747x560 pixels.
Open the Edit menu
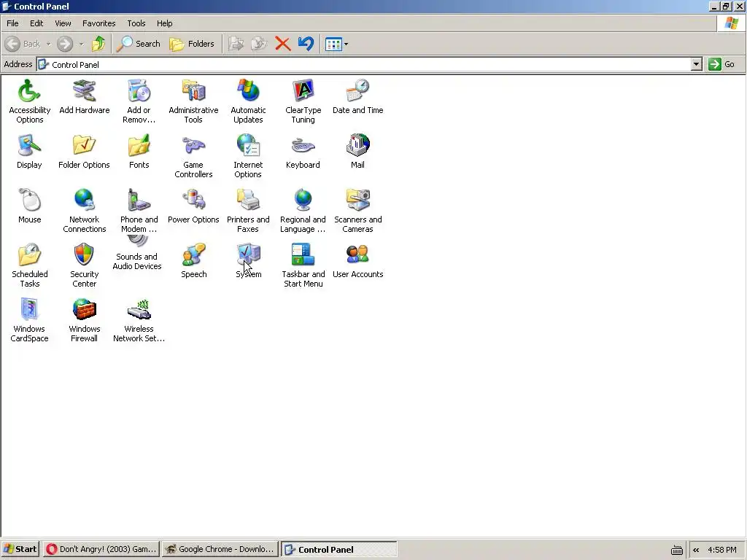pyautogui.click(x=36, y=23)
